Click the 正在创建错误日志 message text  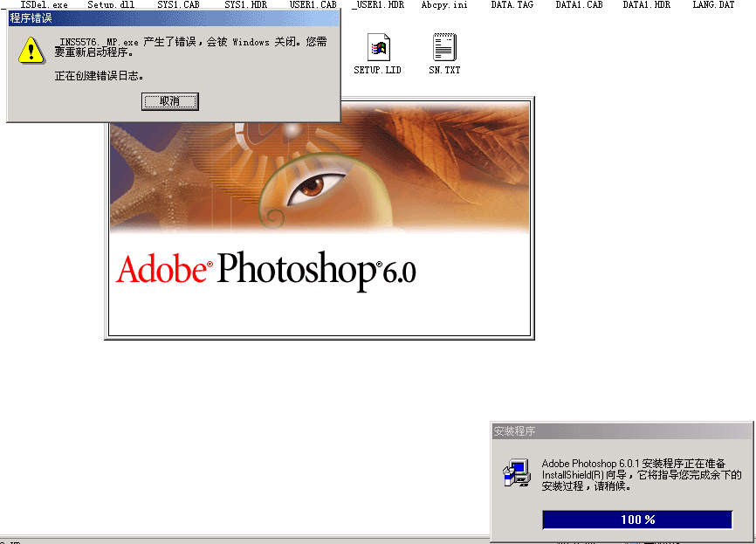[x=99, y=76]
